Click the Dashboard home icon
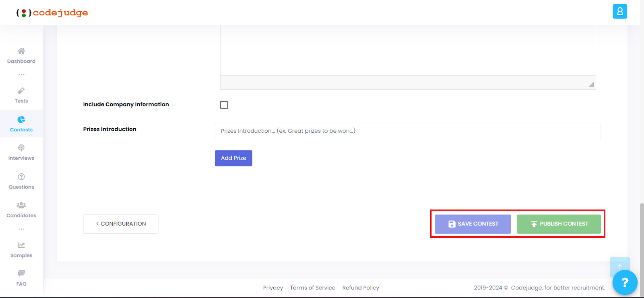The height and width of the screenshot is (298, 644). [21, 51]
